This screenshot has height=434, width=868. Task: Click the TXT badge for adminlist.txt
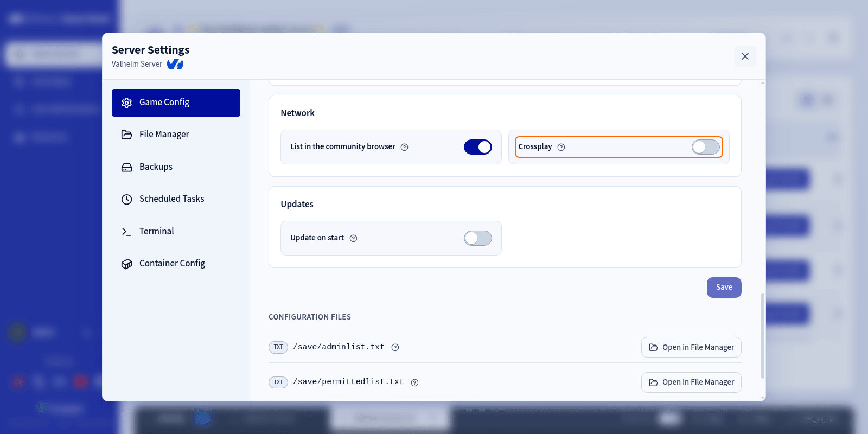point(278,347)
